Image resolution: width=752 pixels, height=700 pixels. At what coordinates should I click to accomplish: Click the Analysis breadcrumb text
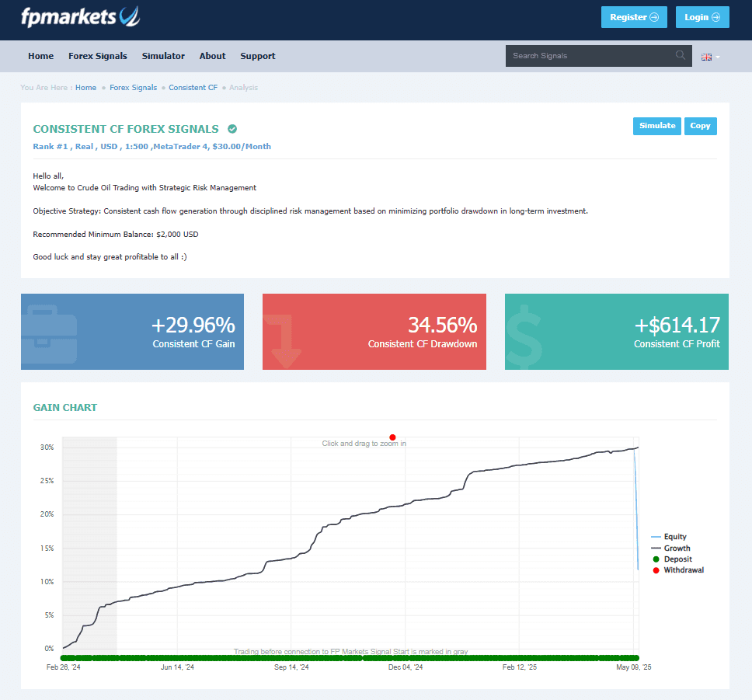tap(243, 87)
